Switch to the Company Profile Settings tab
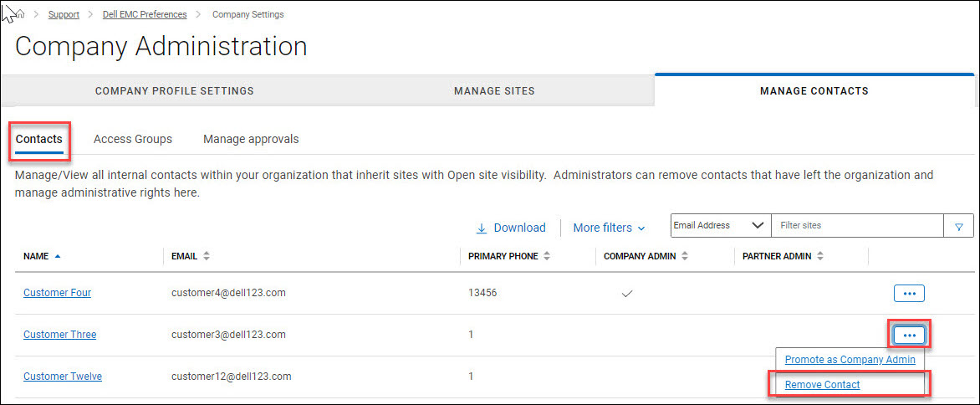The height and width of the screenshot is (405, 980). (174, 90)
